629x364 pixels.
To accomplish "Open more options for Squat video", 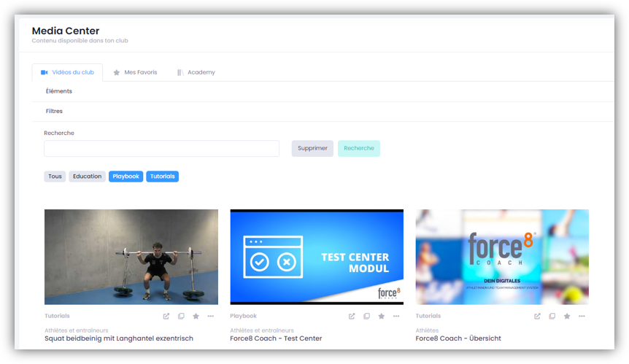I will (211, 316).
